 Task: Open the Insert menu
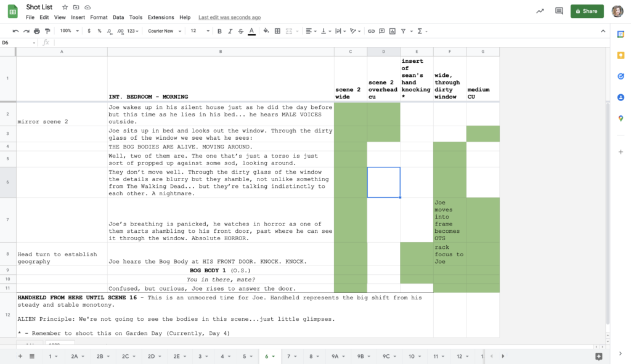click(x=78, y=17)
